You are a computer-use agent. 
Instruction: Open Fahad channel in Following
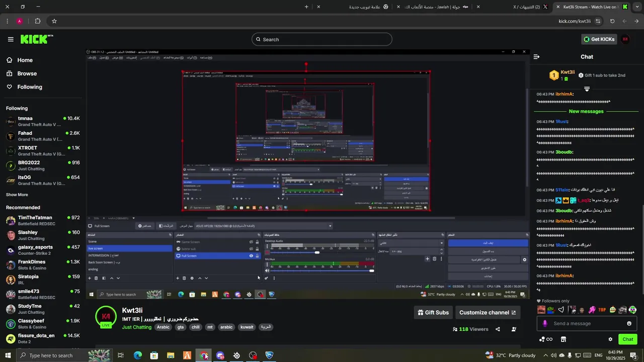tap(43, 136)
